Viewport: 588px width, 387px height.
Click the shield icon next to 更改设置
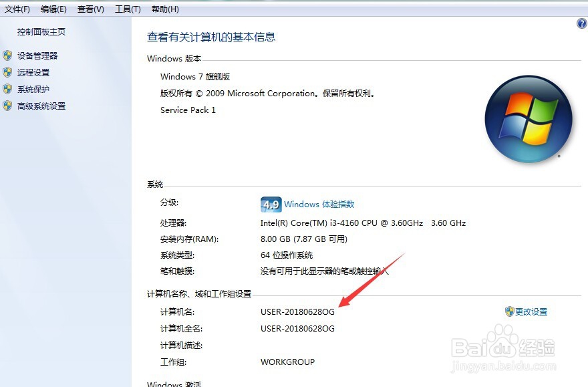pos(509,311)
